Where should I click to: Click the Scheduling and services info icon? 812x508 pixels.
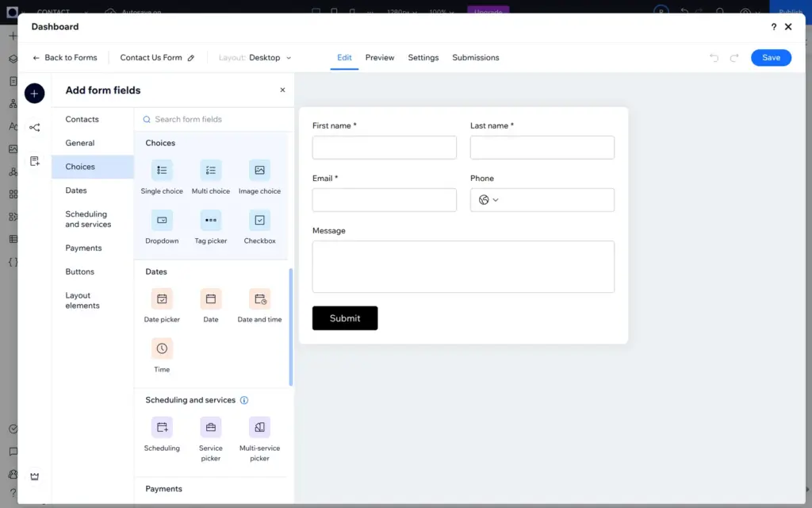(x=244, y=400)
